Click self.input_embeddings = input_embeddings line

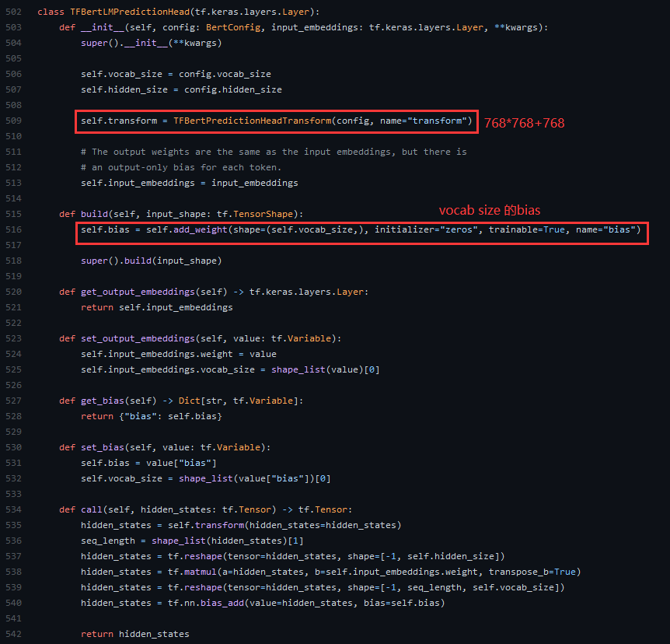(x=190, y=183)
